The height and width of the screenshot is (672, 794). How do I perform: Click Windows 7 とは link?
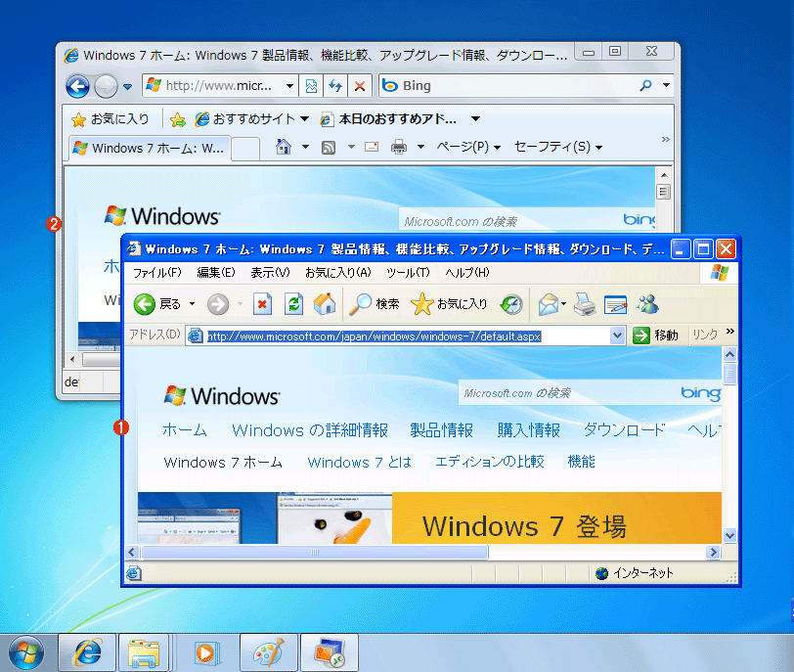click(x=360, y=463)
